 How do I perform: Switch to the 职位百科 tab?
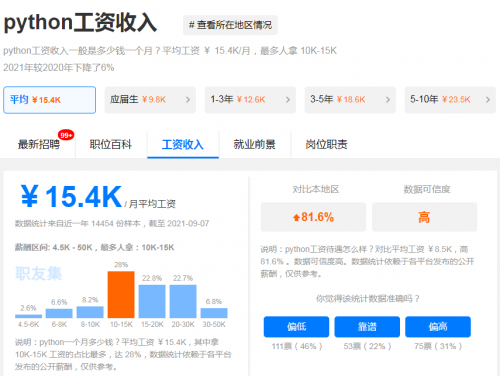111,144
